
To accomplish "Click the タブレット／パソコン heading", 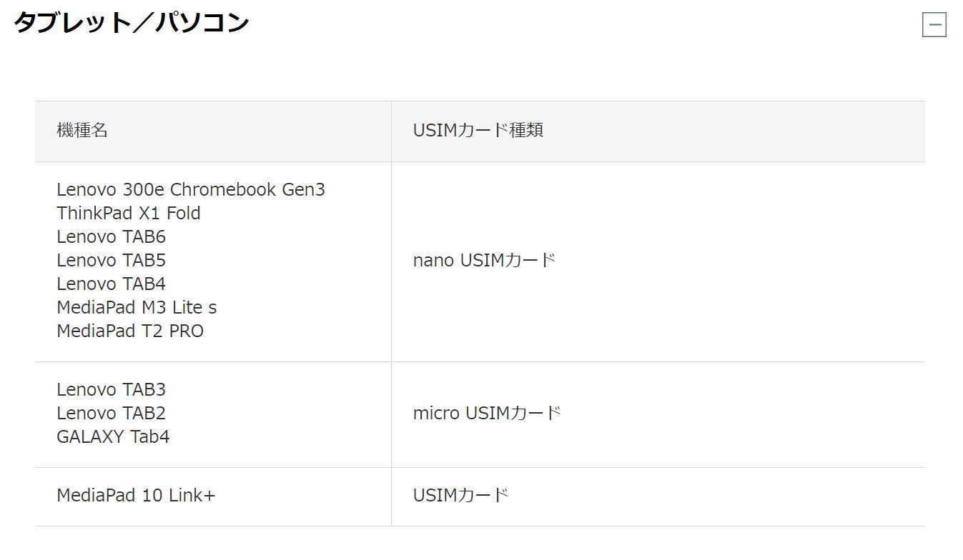I will pyautogui.click(x=132, y=22).
